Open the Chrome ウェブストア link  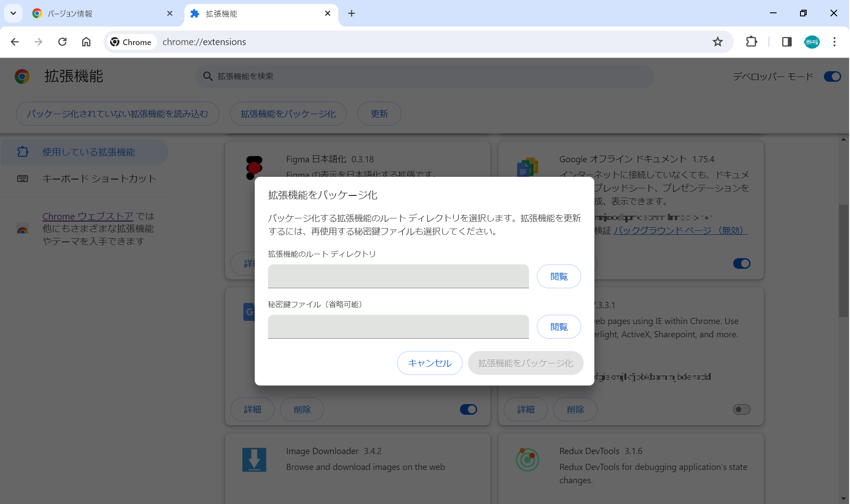coord(88,216)
